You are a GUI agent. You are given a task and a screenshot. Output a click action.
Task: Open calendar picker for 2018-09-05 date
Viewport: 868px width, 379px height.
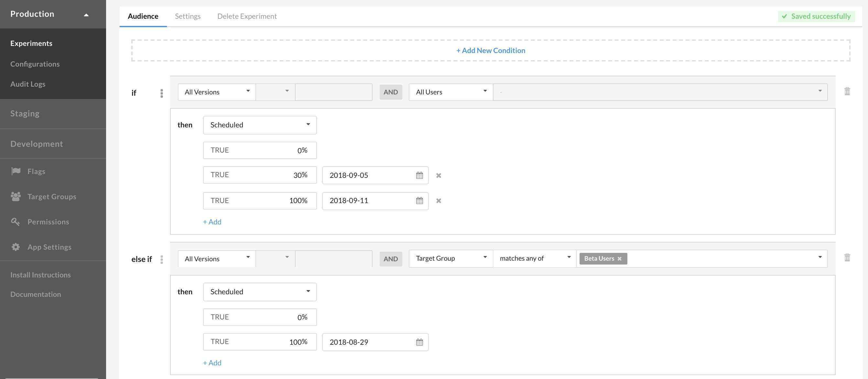[x=419, y=175]
